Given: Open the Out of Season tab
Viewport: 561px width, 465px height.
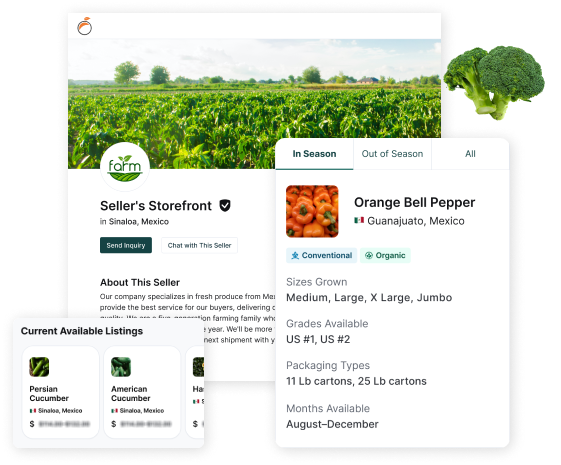Looking at the screenshot, I should pos(392,154).
